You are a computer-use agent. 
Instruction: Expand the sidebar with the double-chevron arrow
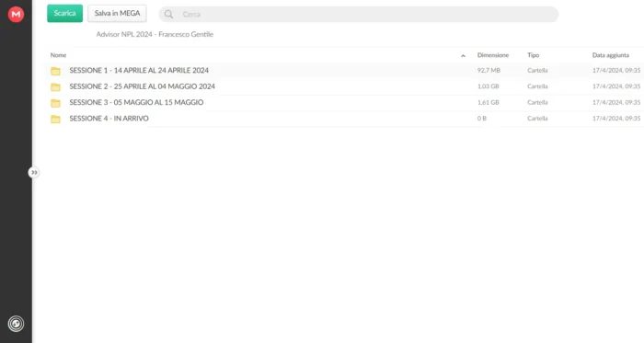(34, 172)
